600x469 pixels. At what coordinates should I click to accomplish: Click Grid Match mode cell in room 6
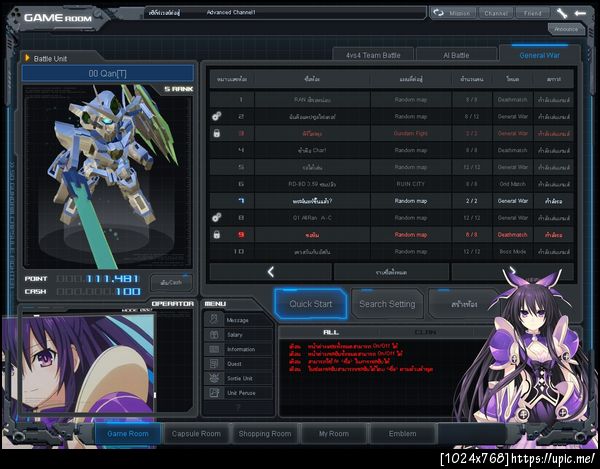[x=512, y=184]
